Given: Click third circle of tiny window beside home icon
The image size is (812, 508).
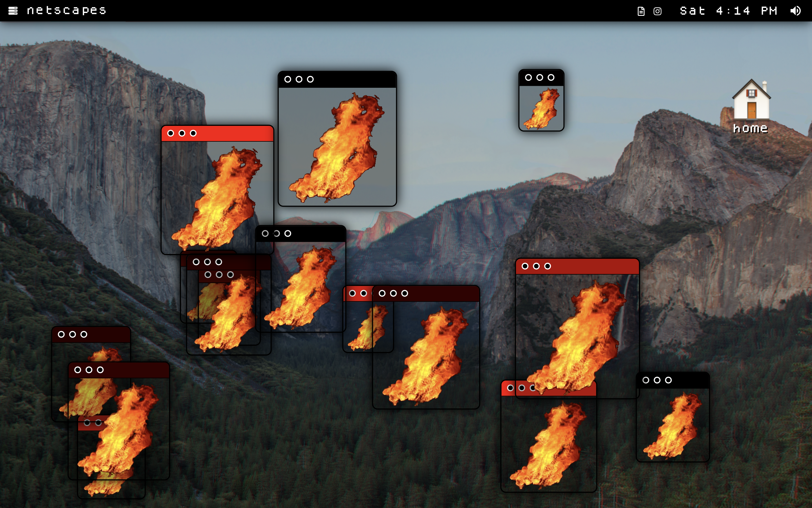Looking at the screenshot, I should coord(551,78).
